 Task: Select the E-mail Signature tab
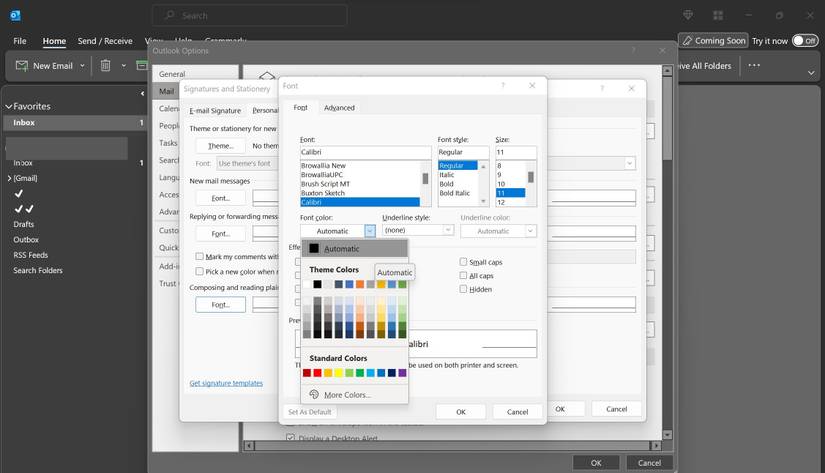(x=215, y=110)
